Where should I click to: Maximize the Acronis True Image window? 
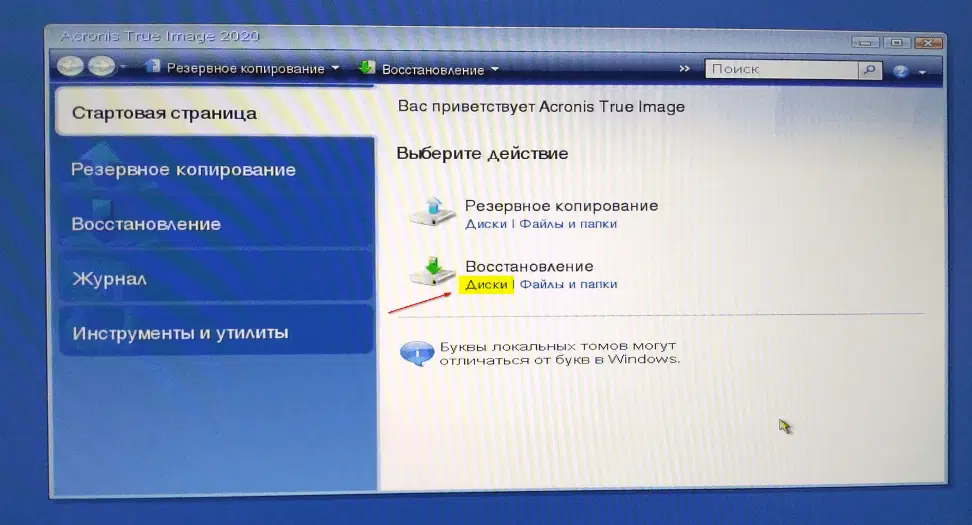(x=896, y=43)
